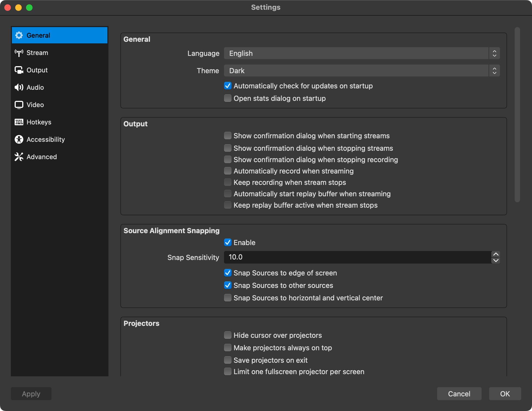Check Snap Sources to horizontal and vertical center
This screenshot has height=411, width=532.
click(x=227, y=298)
